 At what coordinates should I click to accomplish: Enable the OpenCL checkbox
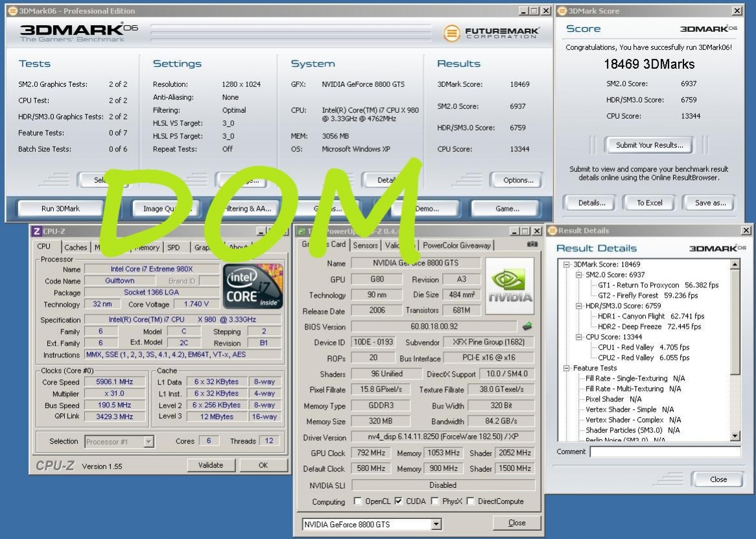tap(358, 501)
